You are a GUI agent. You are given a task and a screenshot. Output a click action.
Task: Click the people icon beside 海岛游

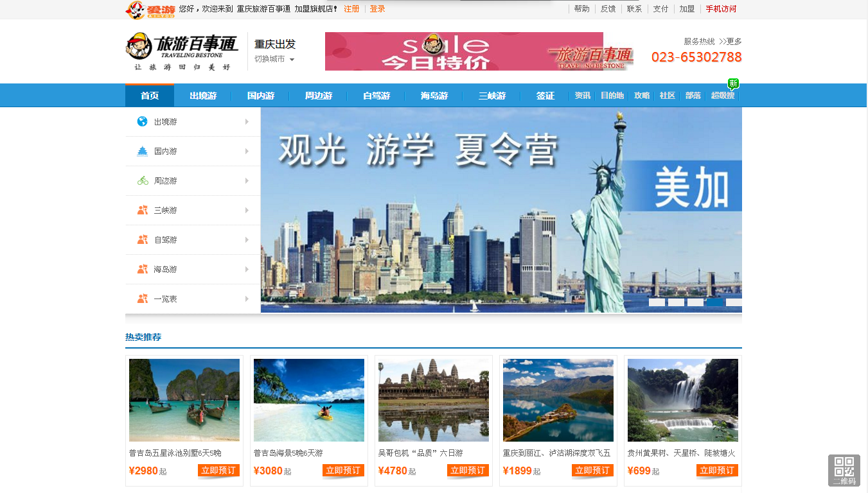click(x=143, y=269)
